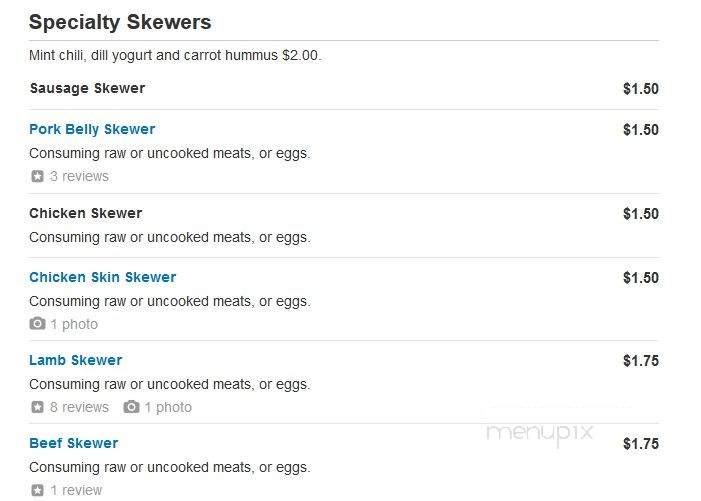View the 1 photo of Chicken Skin Skewer

(x=74, y=324)
